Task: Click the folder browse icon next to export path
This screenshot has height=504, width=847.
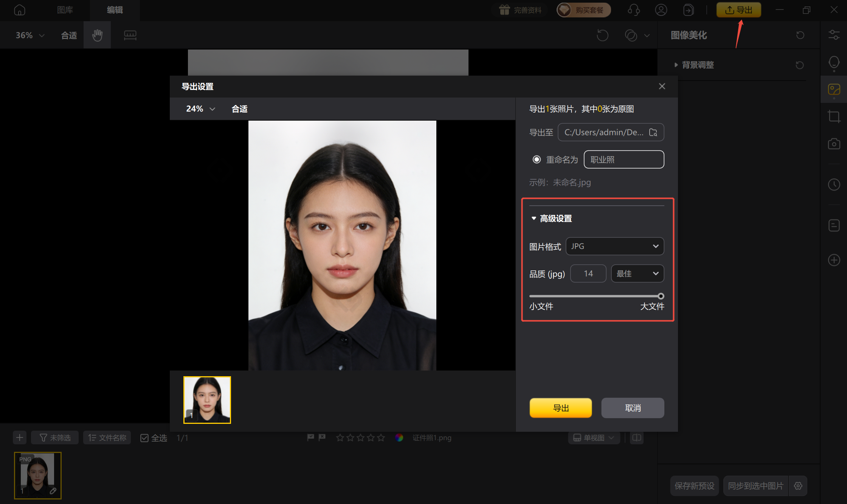Action: click(x=654, y=132)
